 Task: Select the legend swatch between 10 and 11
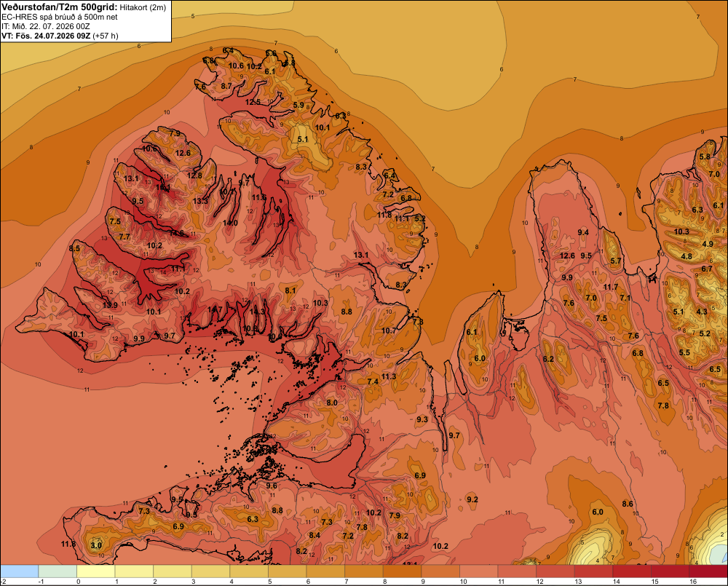[x=479, y=571]
